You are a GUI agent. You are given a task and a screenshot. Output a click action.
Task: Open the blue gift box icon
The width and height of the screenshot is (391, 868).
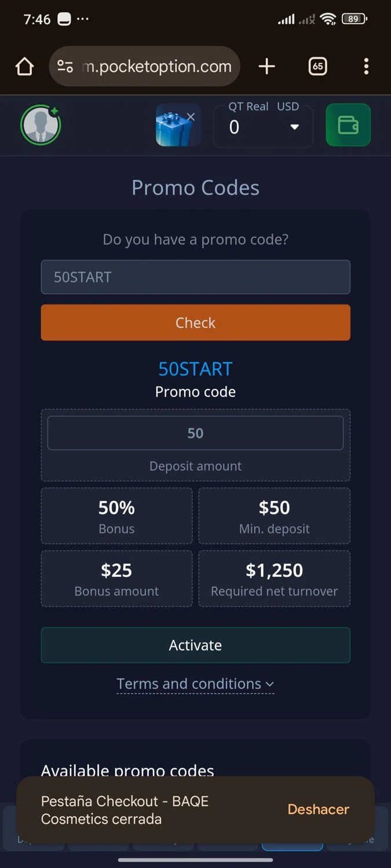[x=174, y=127]
